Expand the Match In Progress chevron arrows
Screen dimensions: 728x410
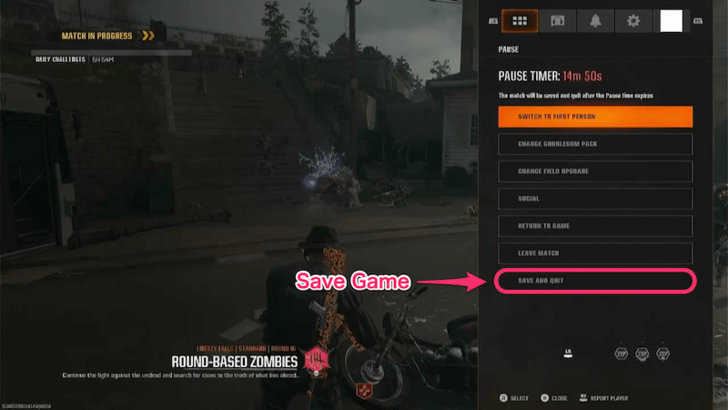[148, 36]
